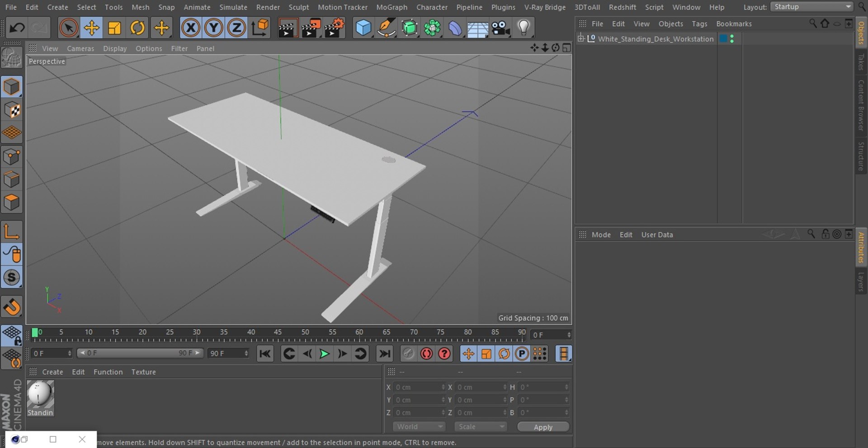Switch to Edges mode
The width and height of the screenshot is (868, 448).
(12, 179)
